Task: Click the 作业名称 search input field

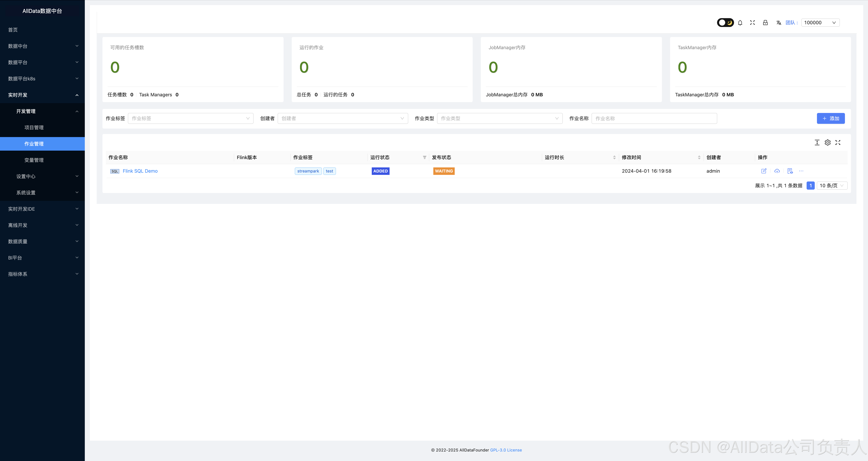Action: 654,118
